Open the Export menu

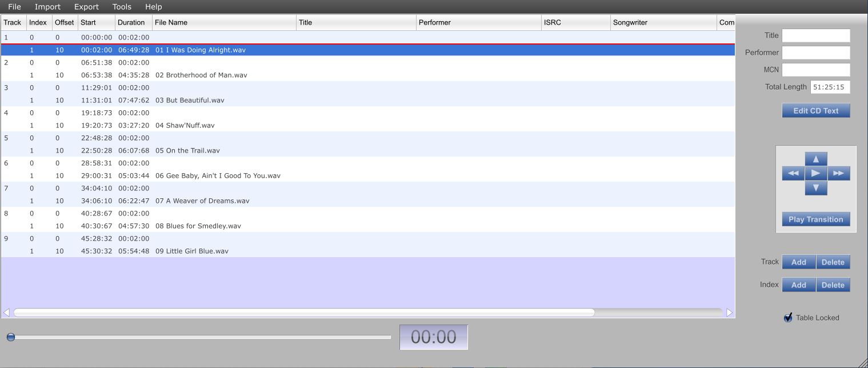[x=86, y=7]
